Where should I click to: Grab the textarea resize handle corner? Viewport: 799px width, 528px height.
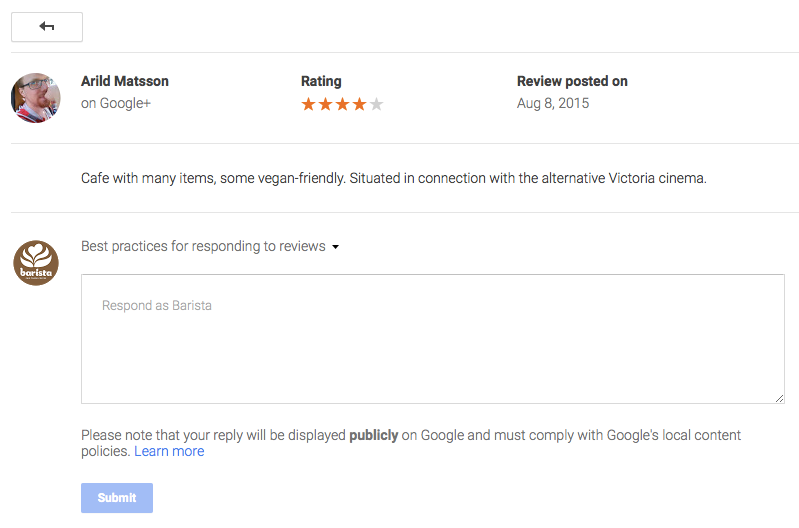coord(779,399)
